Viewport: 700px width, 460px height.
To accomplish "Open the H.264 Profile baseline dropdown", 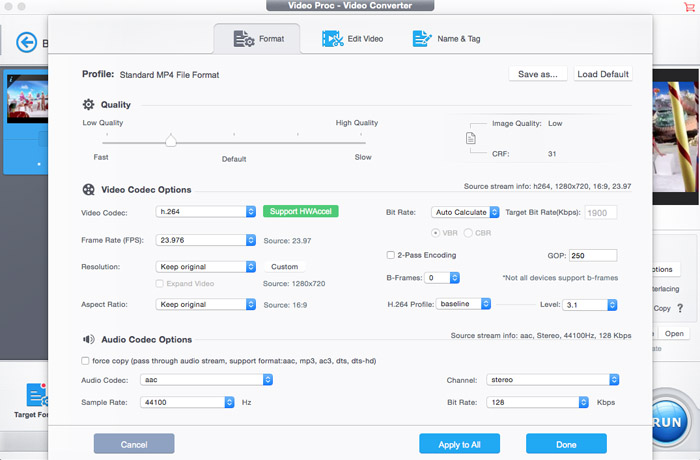I will 463,304.
